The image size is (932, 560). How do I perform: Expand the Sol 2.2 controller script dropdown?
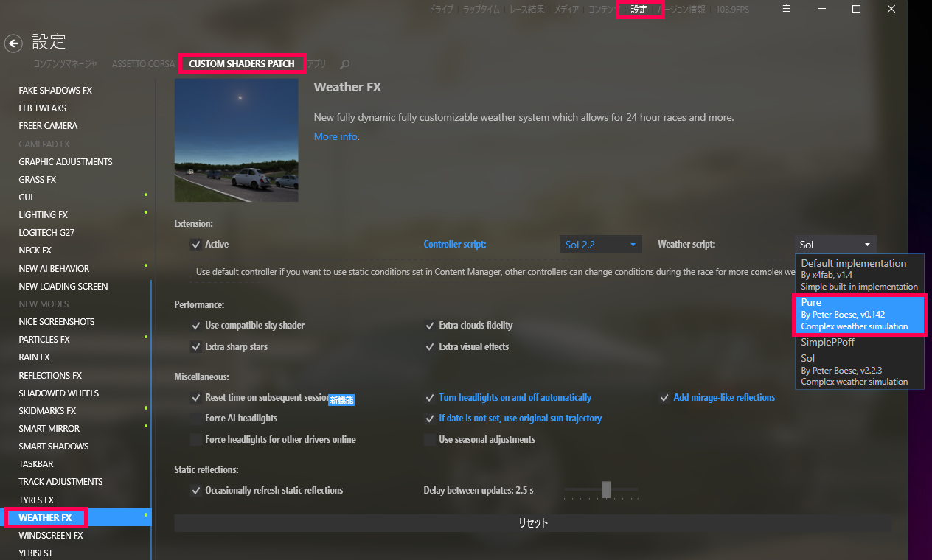pyautogui.click(x=600, y=245)
